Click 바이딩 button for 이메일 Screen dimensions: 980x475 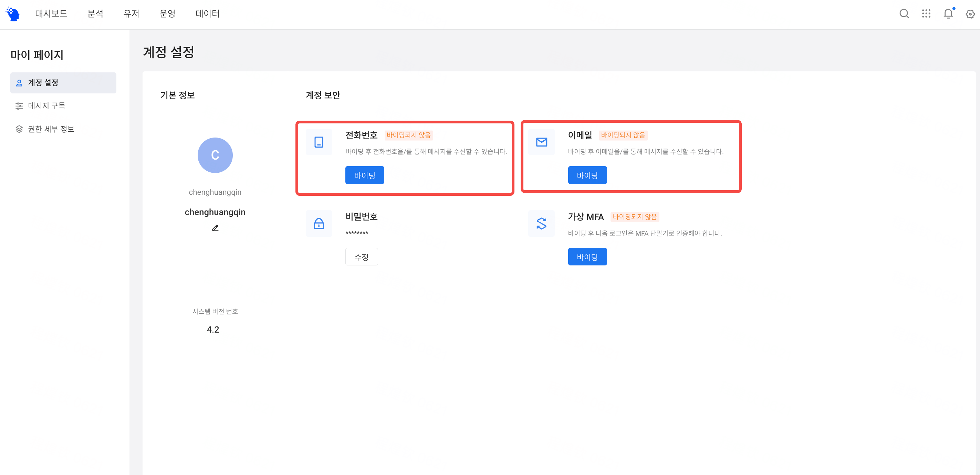click(x=587, y=175)
